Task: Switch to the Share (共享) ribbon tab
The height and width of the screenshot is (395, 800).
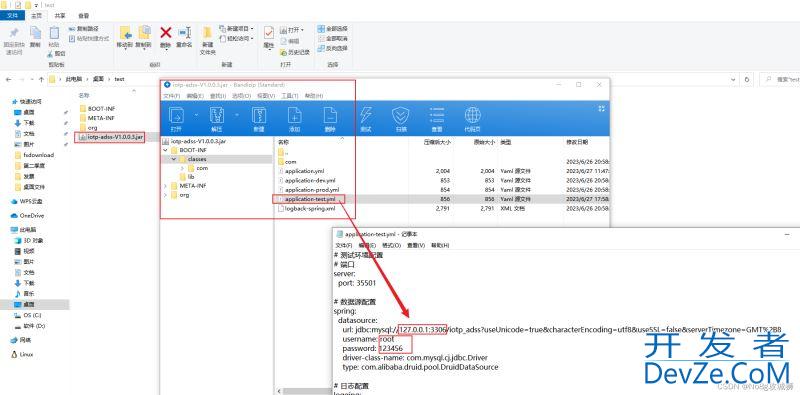Action: pos(60,15)
